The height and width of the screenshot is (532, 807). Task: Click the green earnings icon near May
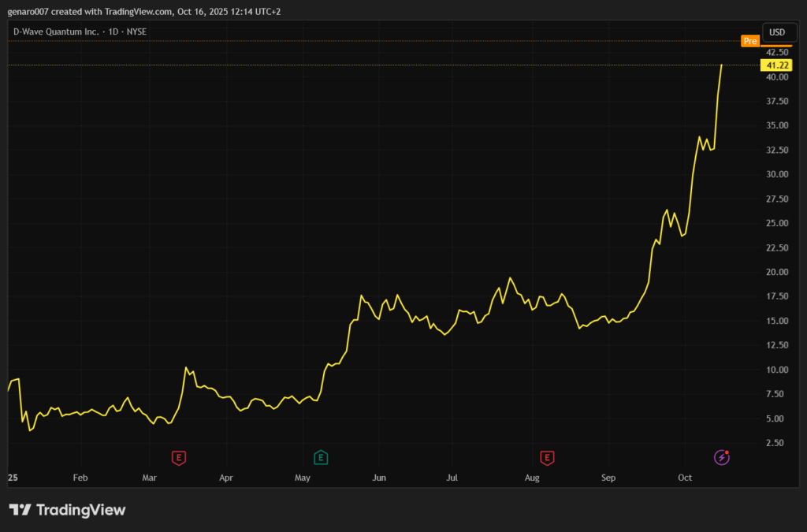point(321,457)
